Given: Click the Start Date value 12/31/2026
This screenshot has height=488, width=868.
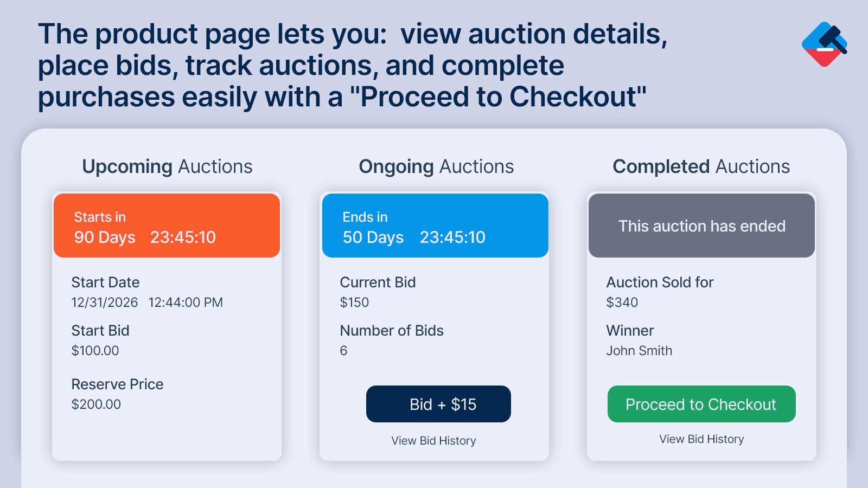Looking at the screenshot, I should point(104,303).
